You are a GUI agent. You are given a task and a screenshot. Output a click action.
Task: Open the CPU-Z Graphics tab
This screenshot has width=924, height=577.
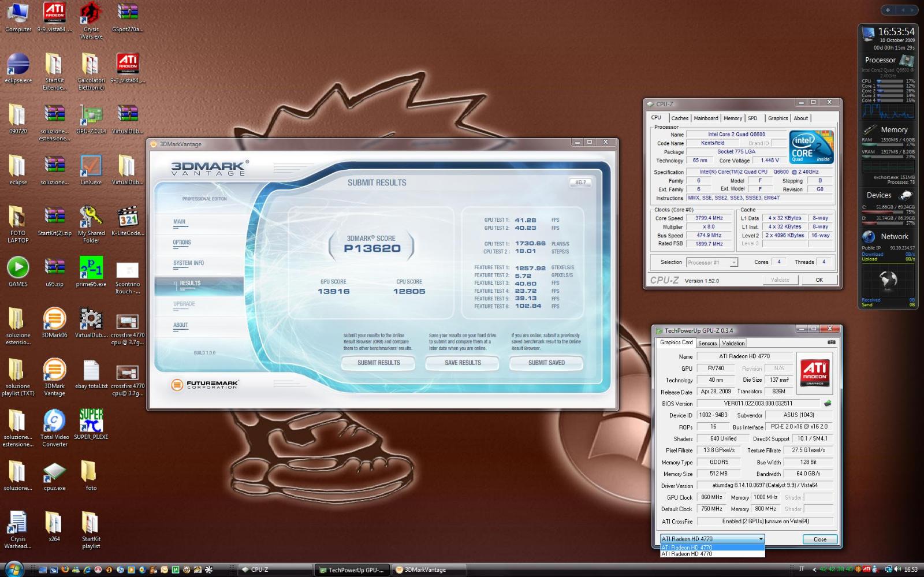point(778,118)
